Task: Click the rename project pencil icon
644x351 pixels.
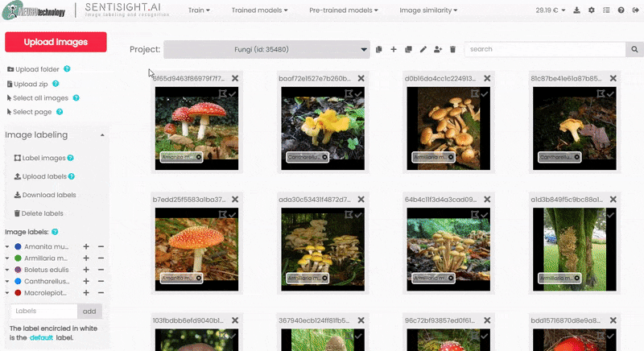Action: pyautogui.click(x=423, y=50)
